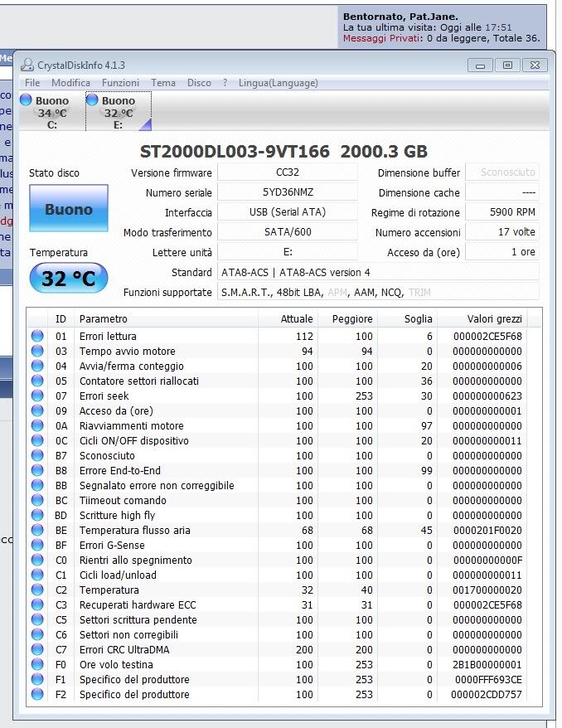Click the status icon for Rientri allo spegnimento
This screenshot has width=562, height=728.
tap(37, 560)
